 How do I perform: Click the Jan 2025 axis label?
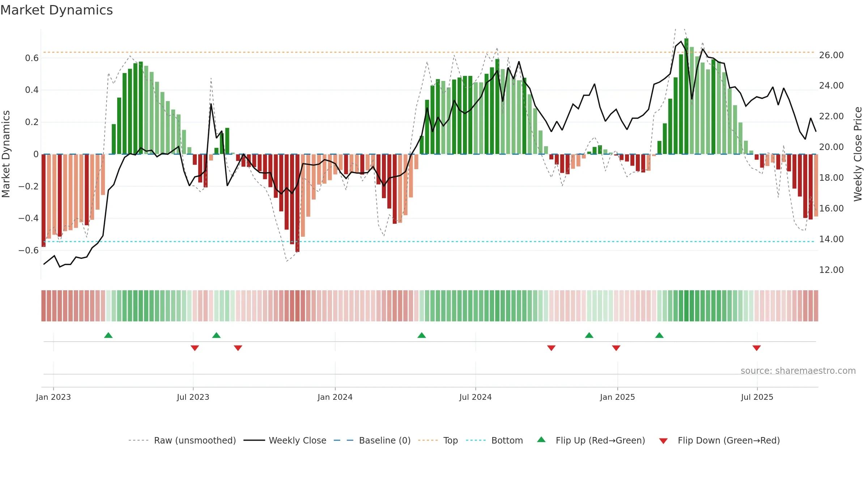(617, 397)
